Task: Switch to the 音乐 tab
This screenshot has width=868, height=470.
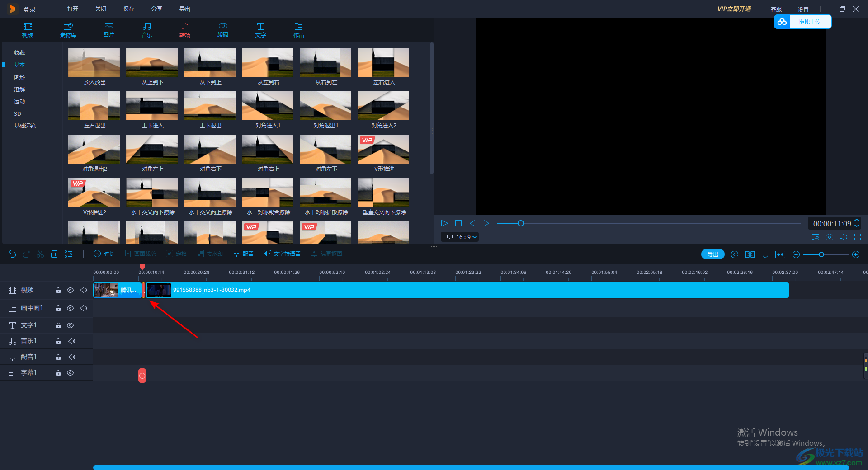Action: (x=147, y=30)
